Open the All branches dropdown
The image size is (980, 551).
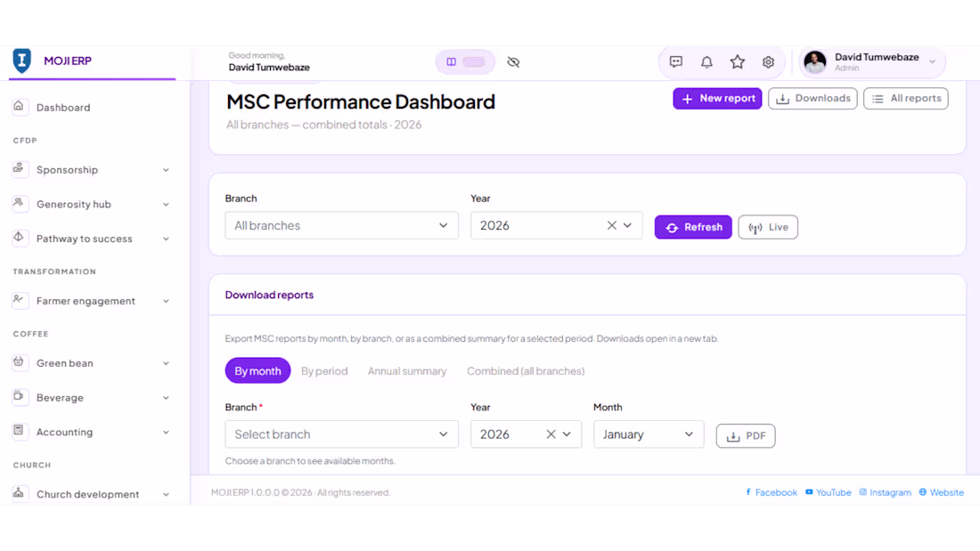pos(341,225)
